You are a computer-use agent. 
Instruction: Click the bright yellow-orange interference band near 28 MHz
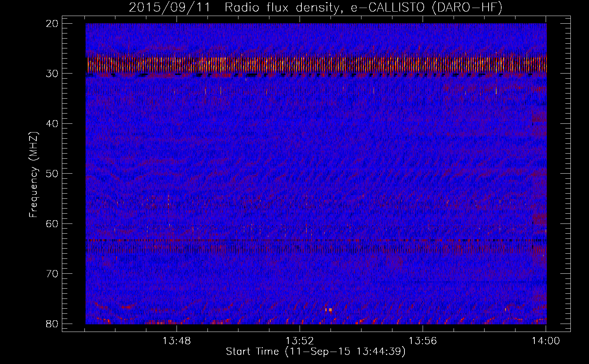point(316,64)
